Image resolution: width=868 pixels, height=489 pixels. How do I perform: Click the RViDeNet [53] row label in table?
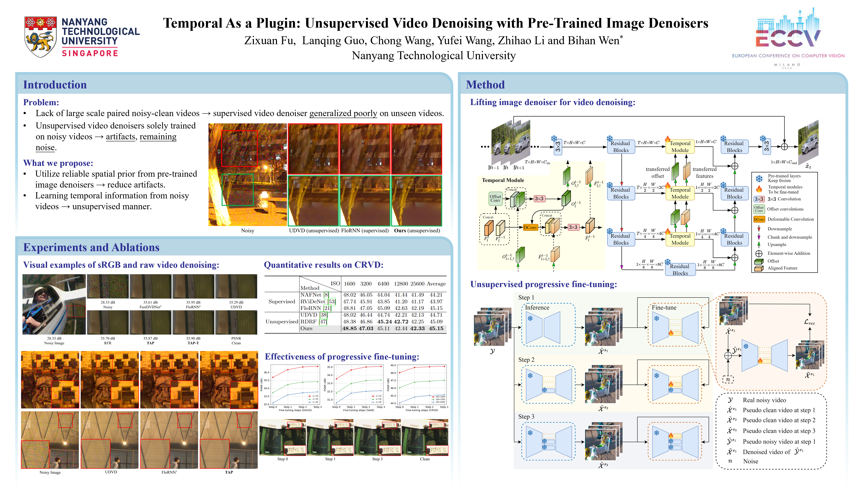tap(318, 301)
